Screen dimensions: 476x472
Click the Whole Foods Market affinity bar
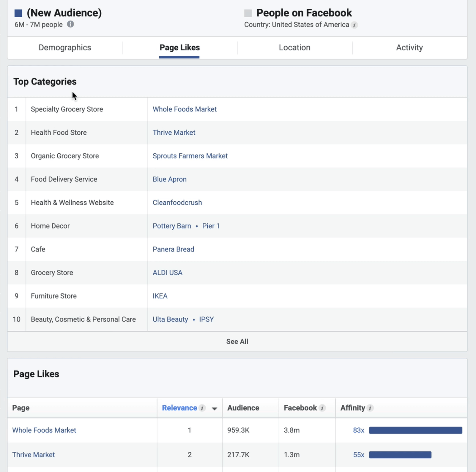point(416,430)
